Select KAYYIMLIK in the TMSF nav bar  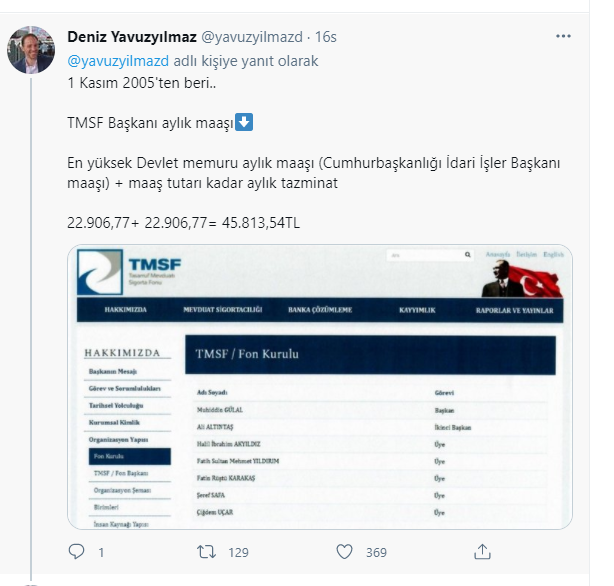pos(417,310)
